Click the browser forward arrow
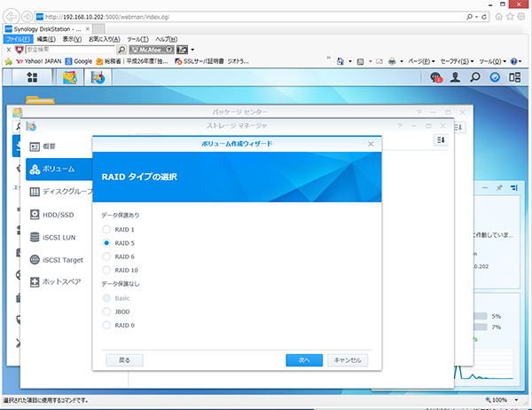 (x=27, y=16)
